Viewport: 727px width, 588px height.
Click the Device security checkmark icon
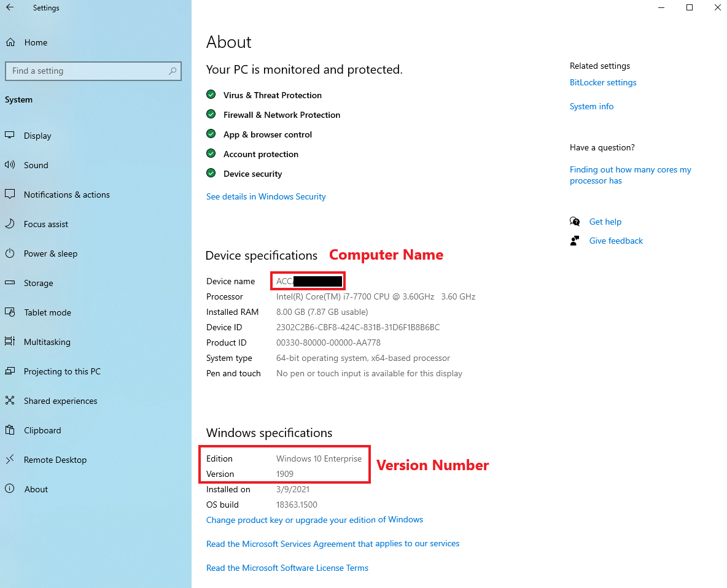point(211,173)
